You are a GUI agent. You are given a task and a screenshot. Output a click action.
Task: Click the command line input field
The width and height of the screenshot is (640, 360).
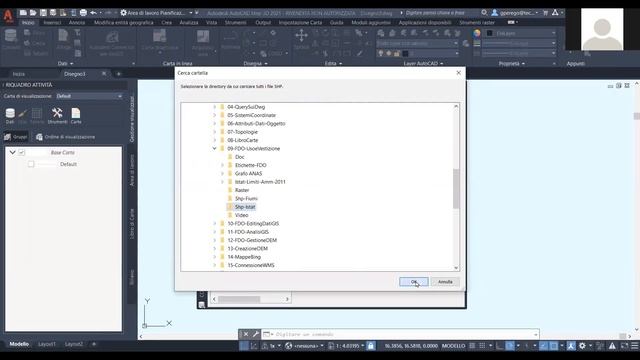coord(400,334)
